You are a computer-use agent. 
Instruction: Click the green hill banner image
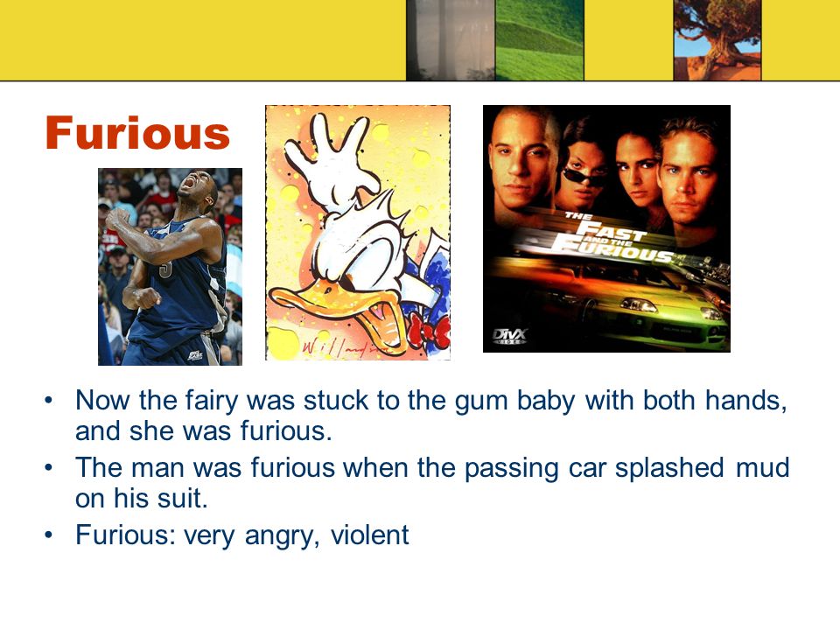tap(540, 40)
